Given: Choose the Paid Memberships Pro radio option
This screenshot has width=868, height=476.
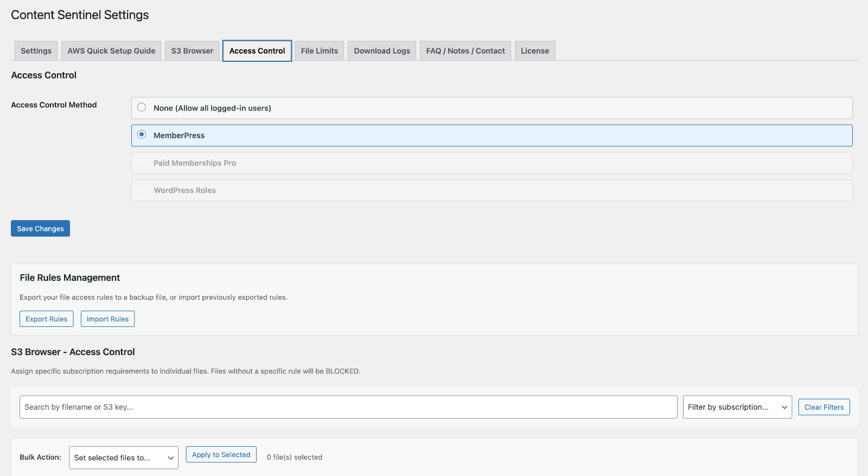Looking at the screenshot, I should pos(142,162).
